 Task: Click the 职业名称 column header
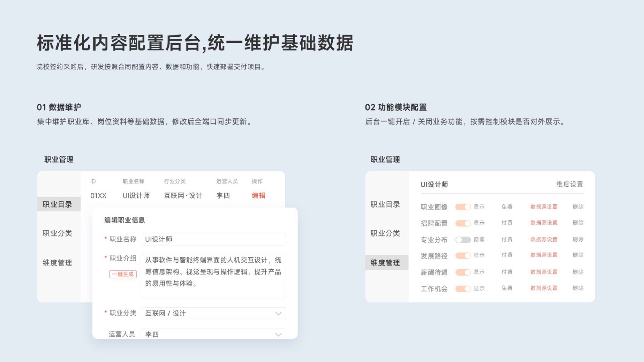click(133, 181)
